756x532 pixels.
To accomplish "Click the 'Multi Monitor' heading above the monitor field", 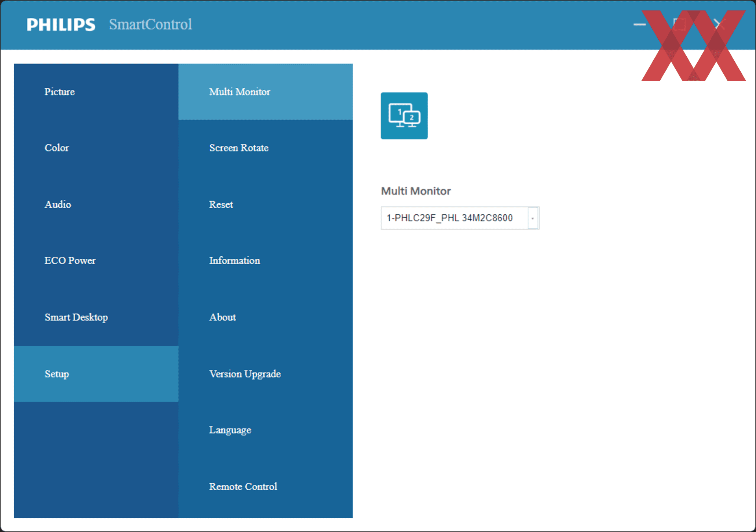I will 416,191.
